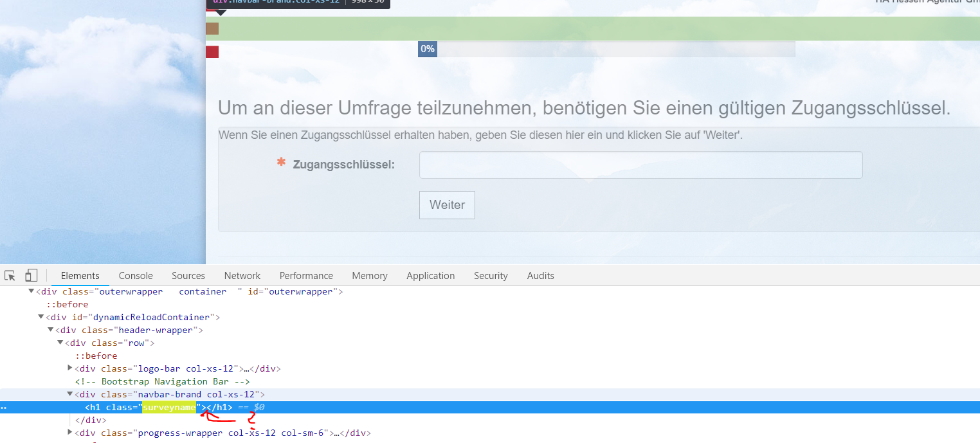Switch to the Console tab
This screenshot has width=980, height=443.
136,275
